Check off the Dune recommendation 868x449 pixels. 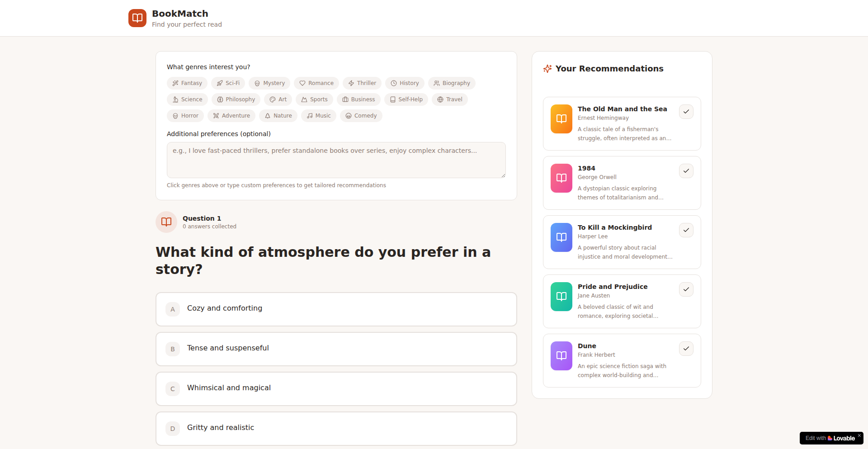[x=686, y=349]
